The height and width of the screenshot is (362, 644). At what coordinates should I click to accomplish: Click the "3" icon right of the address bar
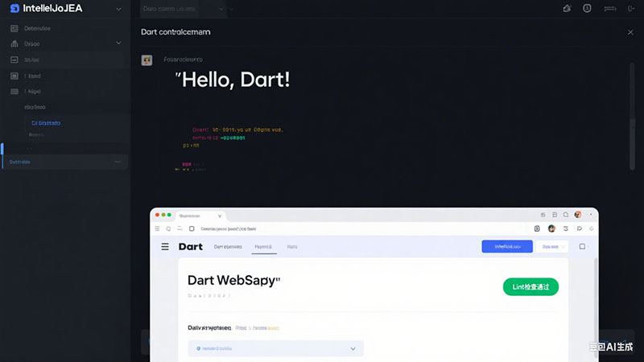566,228
